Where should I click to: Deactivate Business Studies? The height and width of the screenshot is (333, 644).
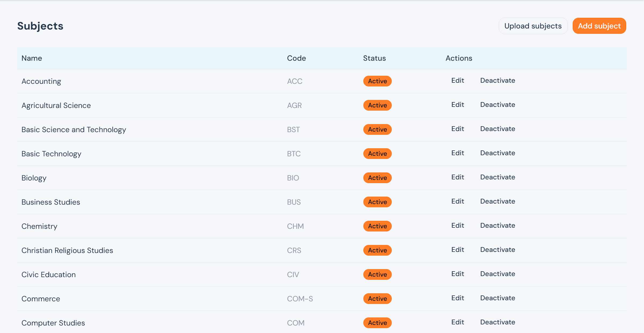pos(497,201)
